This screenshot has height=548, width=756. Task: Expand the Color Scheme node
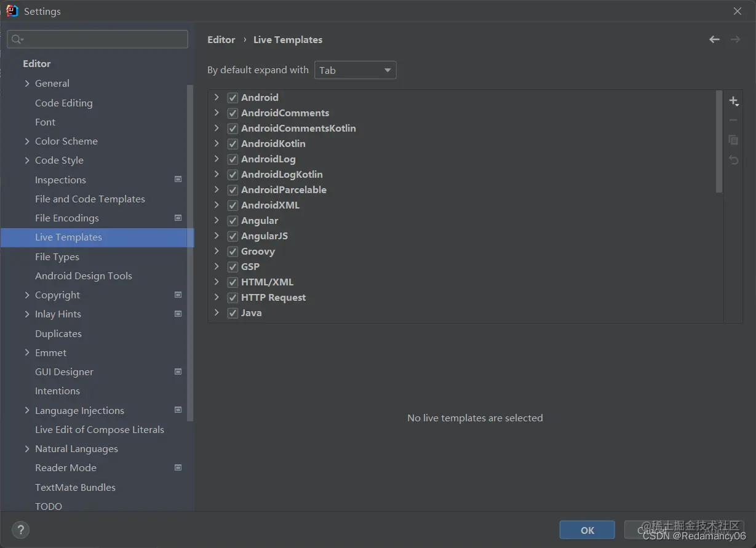pos(27,141)
